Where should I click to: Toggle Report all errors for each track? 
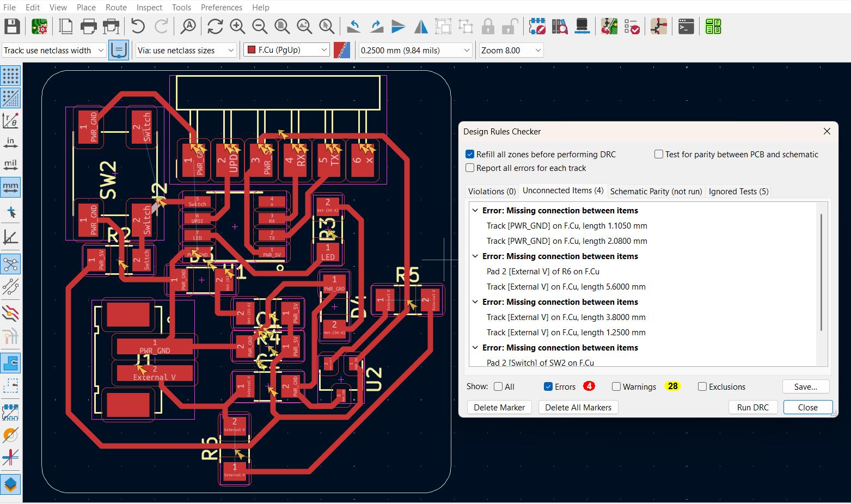pos(470,168)
